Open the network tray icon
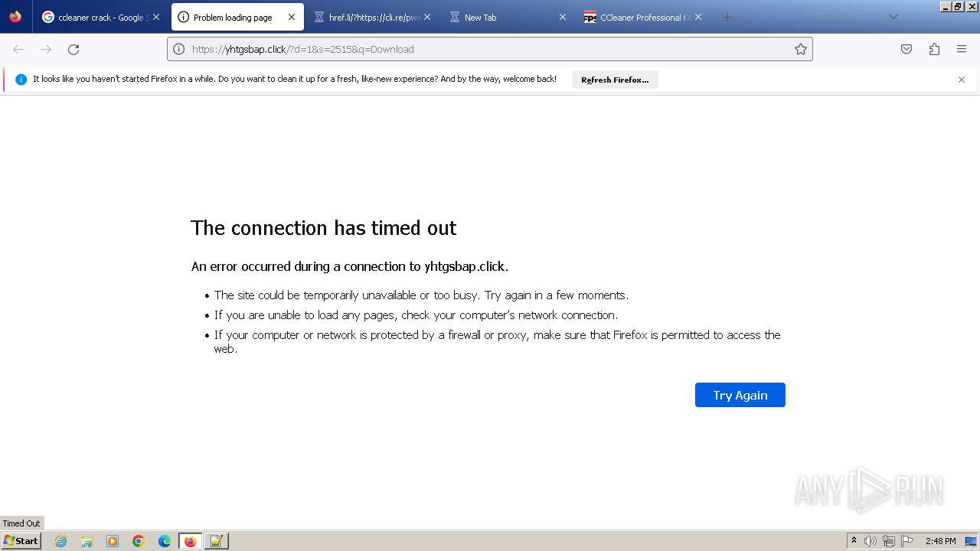This screenshot has width=980, height=551. pyautogui.click(x=889, y=541)
